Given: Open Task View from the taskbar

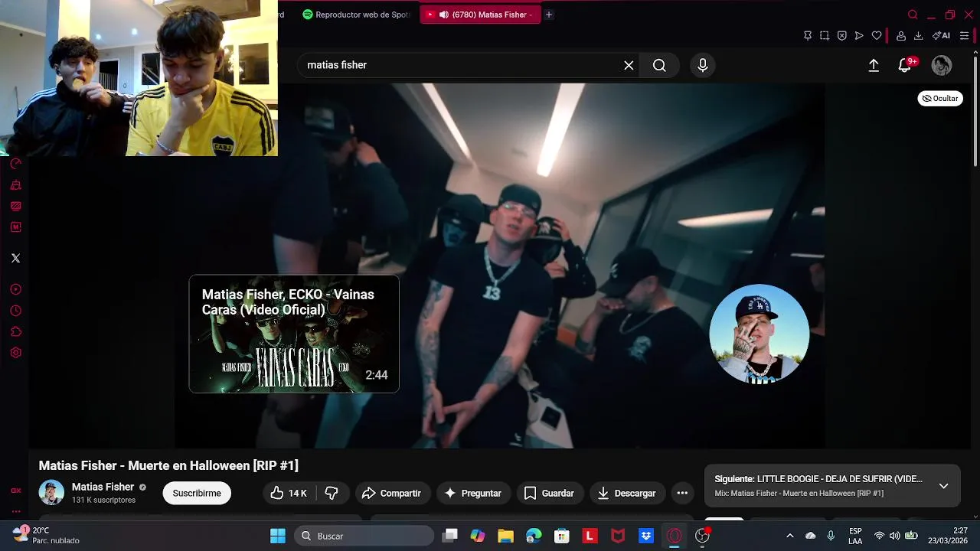Looking at the screenshot, I should pos(450,536).
